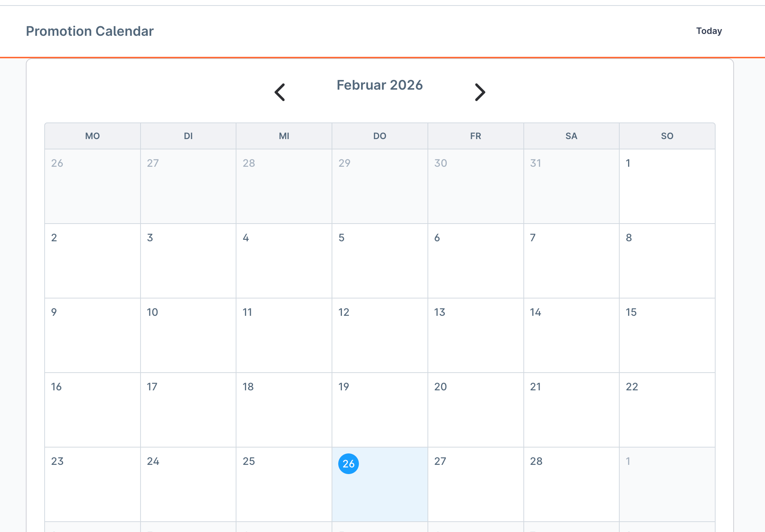Select Monday February 23
Viewport: 765px width, 532px height.
point(93,484)
